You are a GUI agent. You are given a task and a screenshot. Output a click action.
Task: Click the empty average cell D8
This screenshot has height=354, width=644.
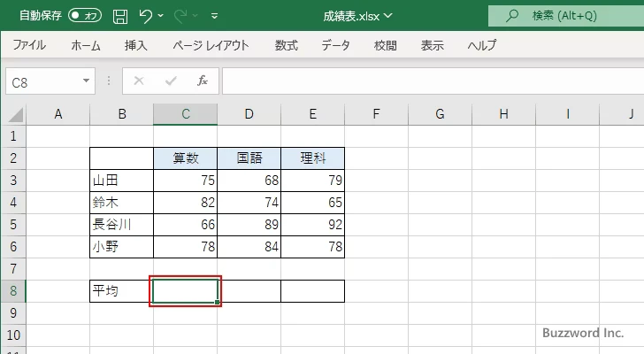249,291
